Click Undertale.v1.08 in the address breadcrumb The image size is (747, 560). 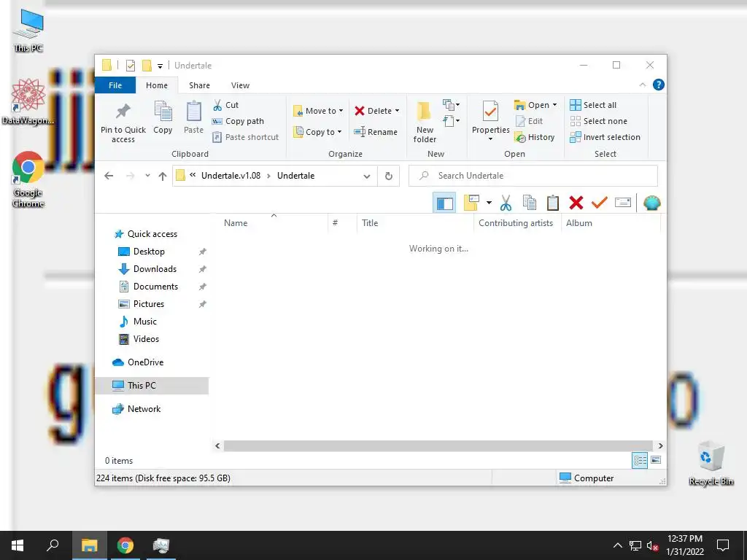pos(231,176)
